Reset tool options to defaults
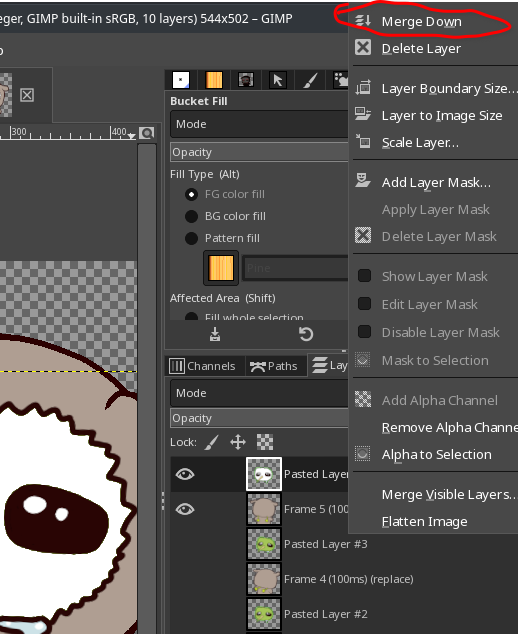The height and width of the screenshot is (634, 518). click(306, 334)
